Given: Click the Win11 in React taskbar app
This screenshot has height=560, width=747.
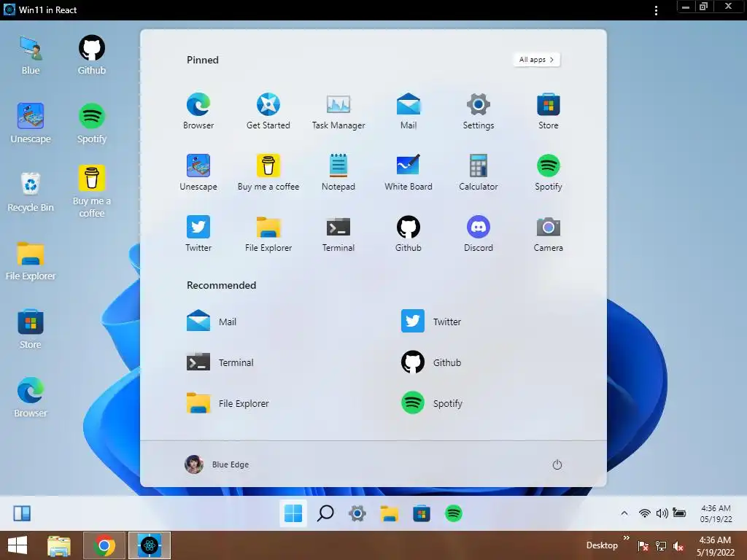Looking at the screenshot, I should 149,545.
